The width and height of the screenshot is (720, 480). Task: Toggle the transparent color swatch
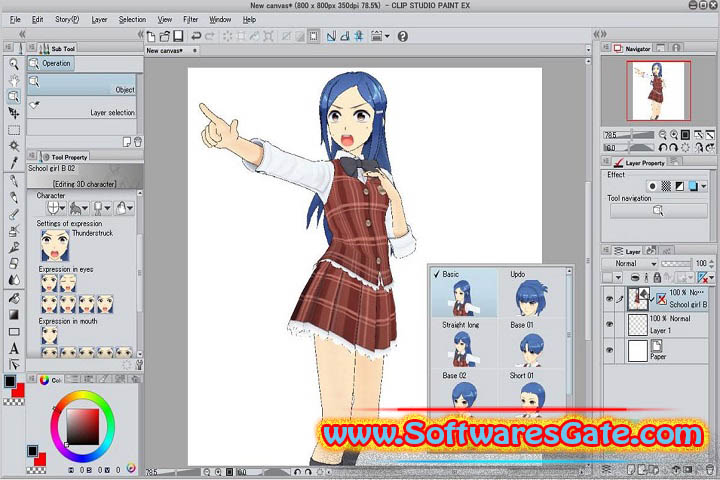(14, 402)
